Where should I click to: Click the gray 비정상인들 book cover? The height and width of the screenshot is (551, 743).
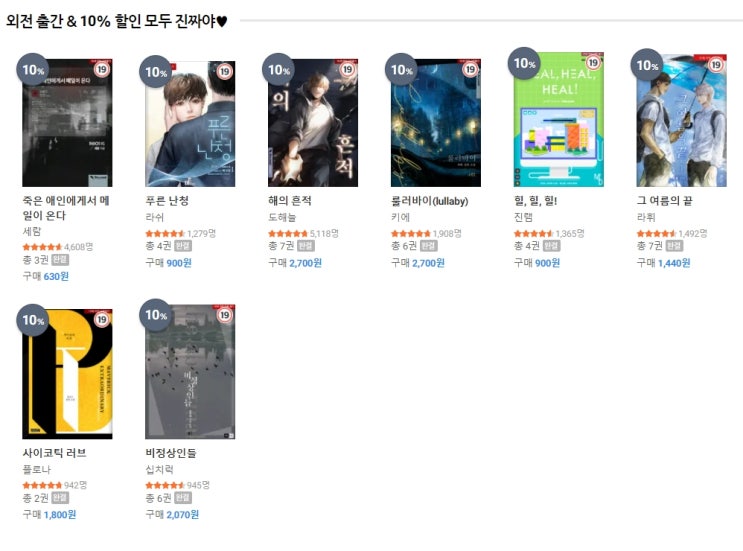tap(190, 372)
